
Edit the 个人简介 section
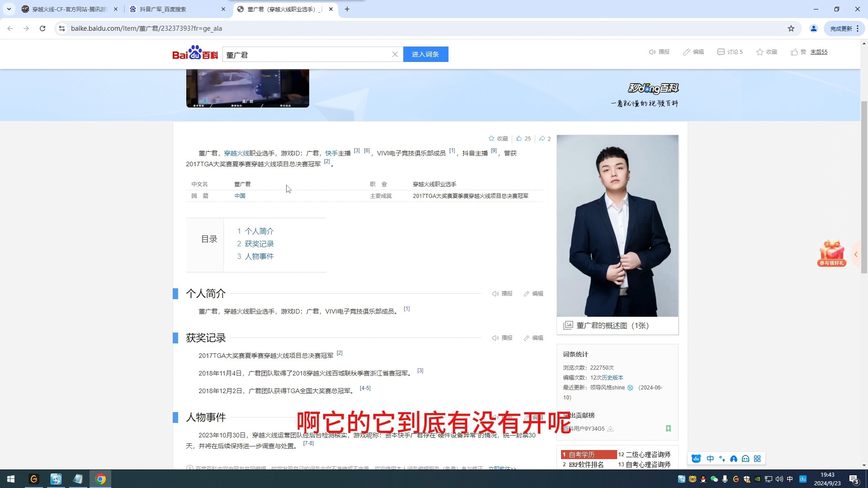tap(533, 294)
